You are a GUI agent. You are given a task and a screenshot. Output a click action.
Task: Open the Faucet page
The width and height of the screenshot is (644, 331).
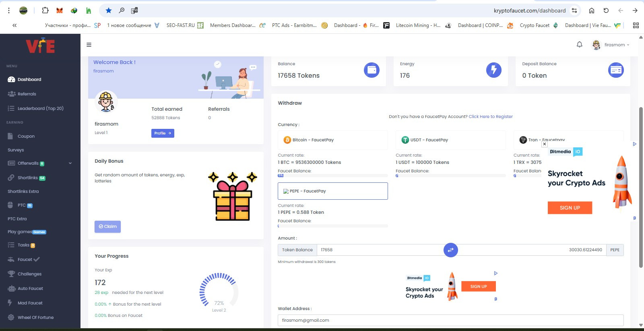pos(25,259)
